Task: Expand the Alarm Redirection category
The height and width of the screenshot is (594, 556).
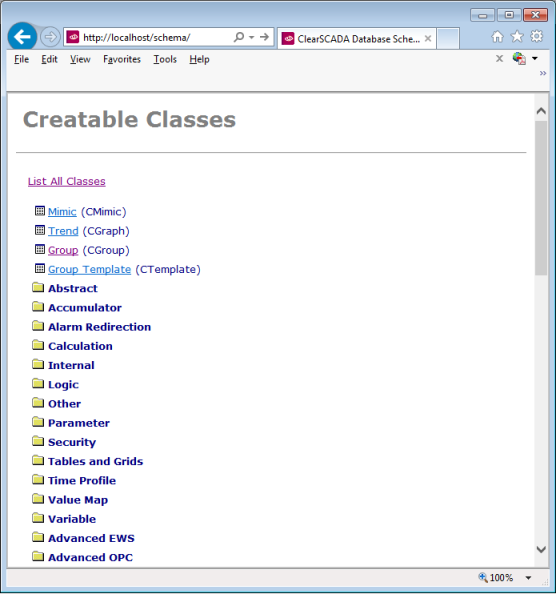Action: tap(99, 327)
